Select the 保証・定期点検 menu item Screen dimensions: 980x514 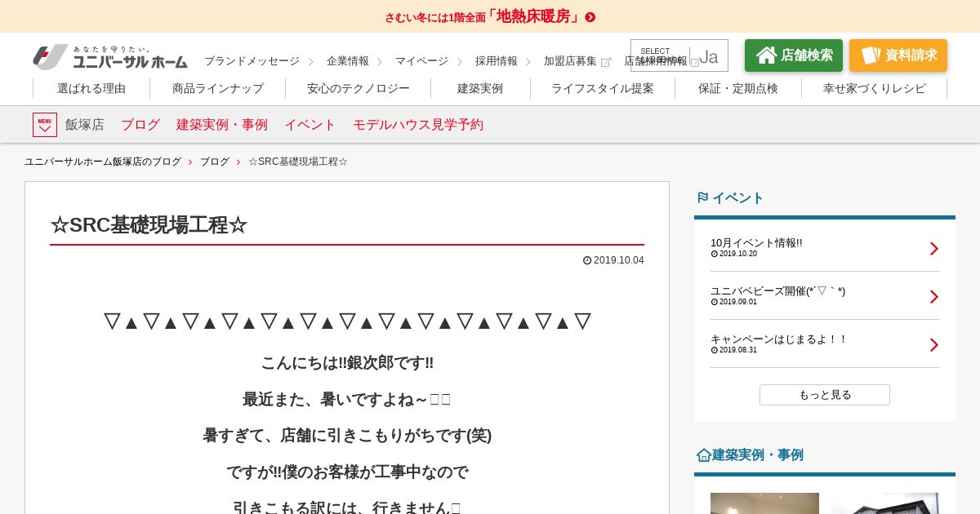[x=738, y=88]
